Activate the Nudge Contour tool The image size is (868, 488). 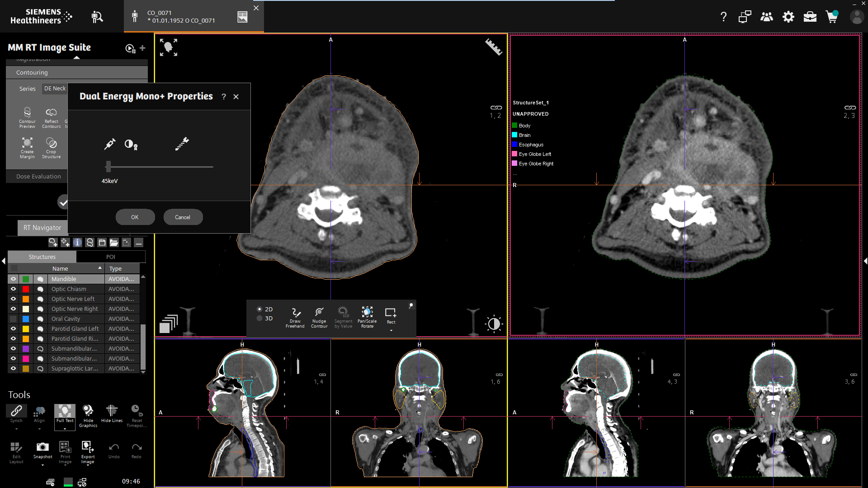(x=319, y=316)
